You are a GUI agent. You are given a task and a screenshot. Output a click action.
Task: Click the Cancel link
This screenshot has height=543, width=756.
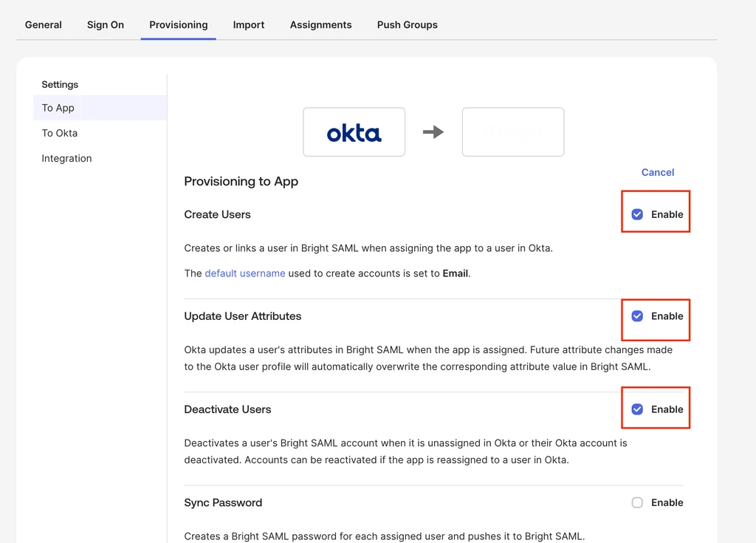[658, 172]
